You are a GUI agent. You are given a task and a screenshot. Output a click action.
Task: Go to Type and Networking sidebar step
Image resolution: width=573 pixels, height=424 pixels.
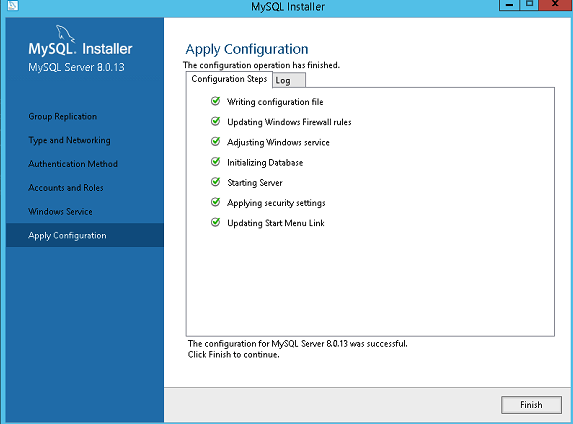(x=69, y=140)
